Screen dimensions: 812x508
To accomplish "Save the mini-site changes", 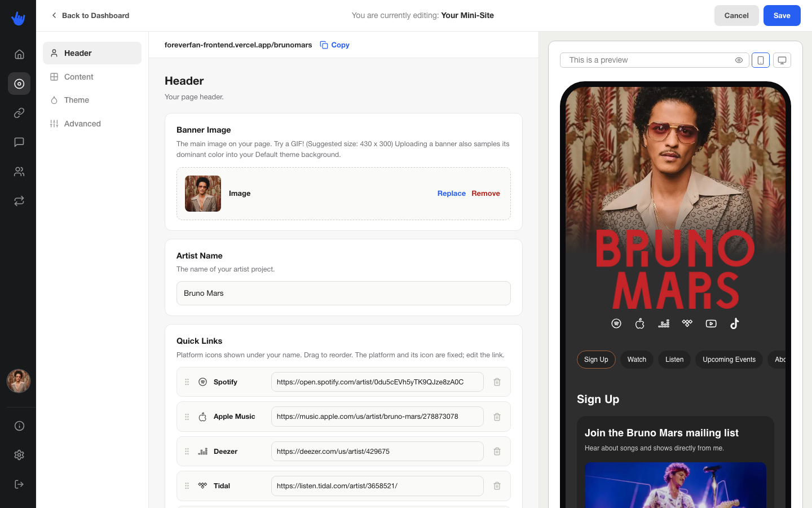I will [782, 16].
